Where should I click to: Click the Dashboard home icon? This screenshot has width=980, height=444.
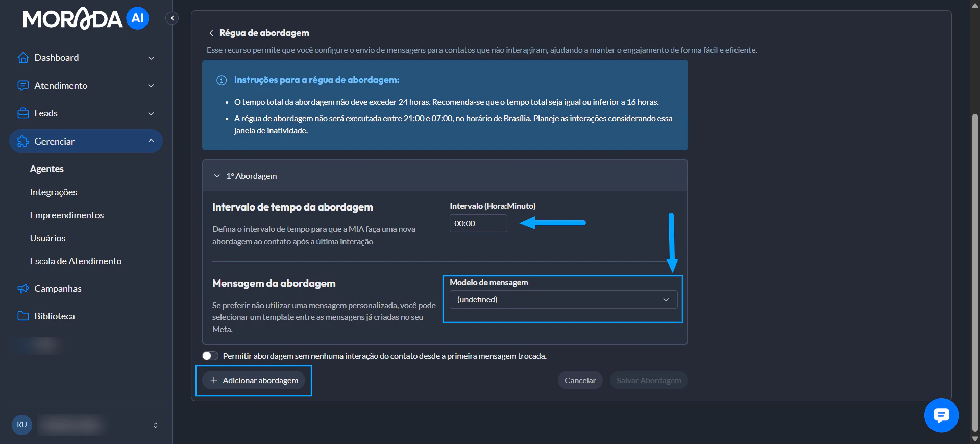pos(23,58)
